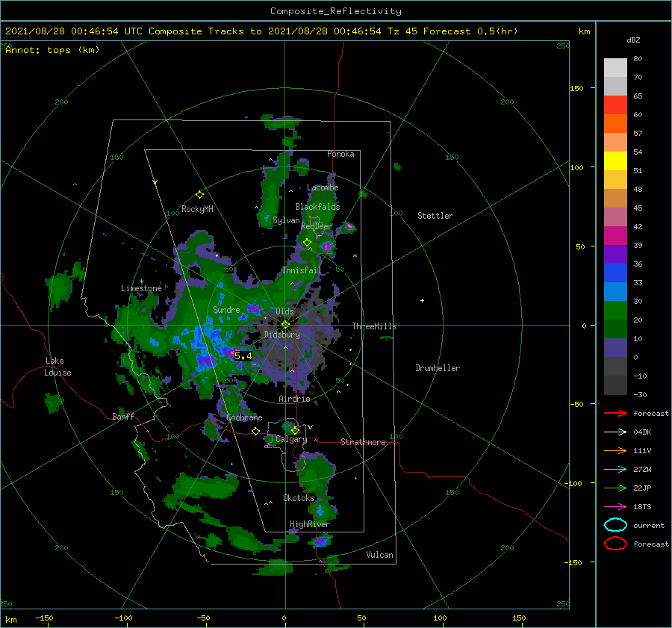The width and height of the screenshot is (672, 628).
Task: Pick the purple 39-36 dBZ swatch
Action: (615, 255)
